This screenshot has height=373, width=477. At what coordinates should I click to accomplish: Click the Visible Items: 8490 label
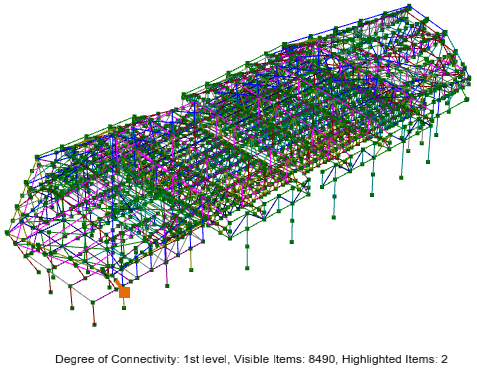[x=284, y=359]
